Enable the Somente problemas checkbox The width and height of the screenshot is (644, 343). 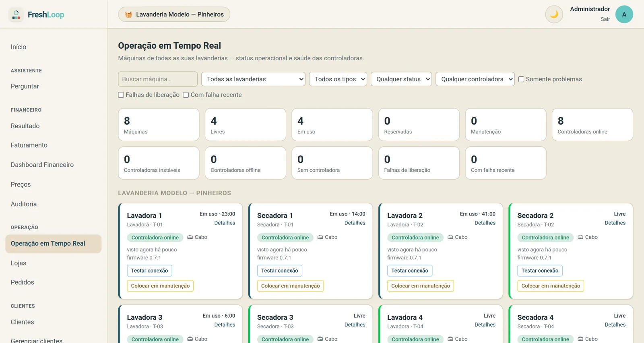[x=521, y=79]
